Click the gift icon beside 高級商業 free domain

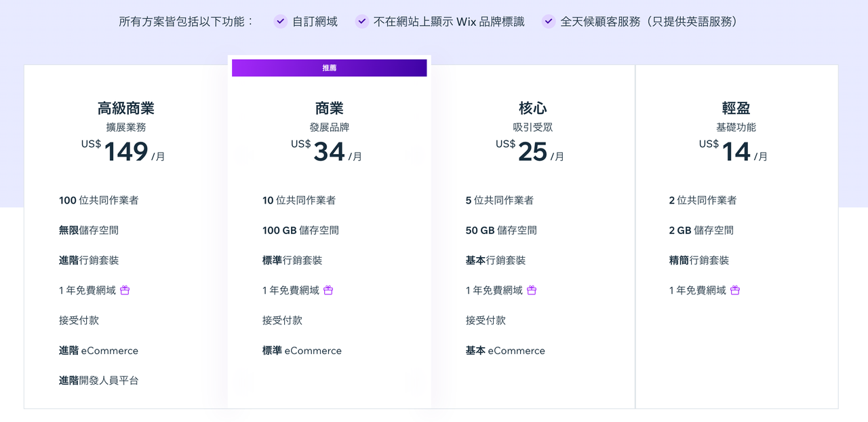[x=125, y=290]
